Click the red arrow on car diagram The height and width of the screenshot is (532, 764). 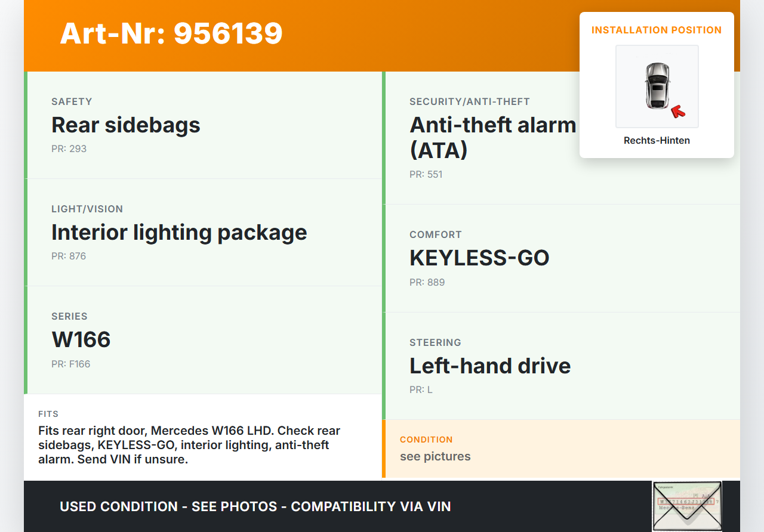pos(677,111)
